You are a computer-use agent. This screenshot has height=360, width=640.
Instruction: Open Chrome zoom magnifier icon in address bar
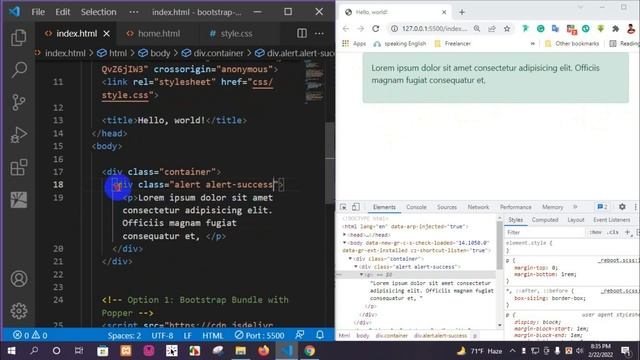[x=477, y=29]
